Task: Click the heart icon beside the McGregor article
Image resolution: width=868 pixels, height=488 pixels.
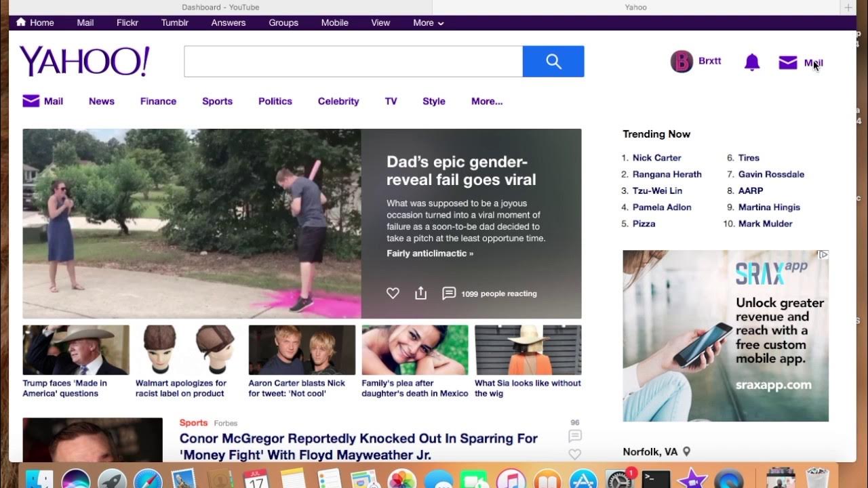Action: point(575,454)
